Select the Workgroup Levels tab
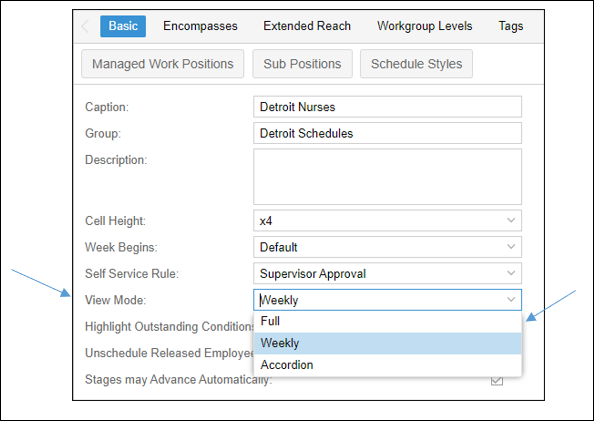This screenshot has width=594, height=421. [424, 26]
